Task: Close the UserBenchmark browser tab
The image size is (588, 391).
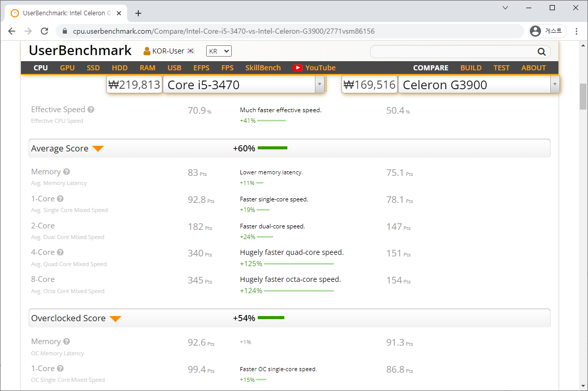Action: pos(119,13)
